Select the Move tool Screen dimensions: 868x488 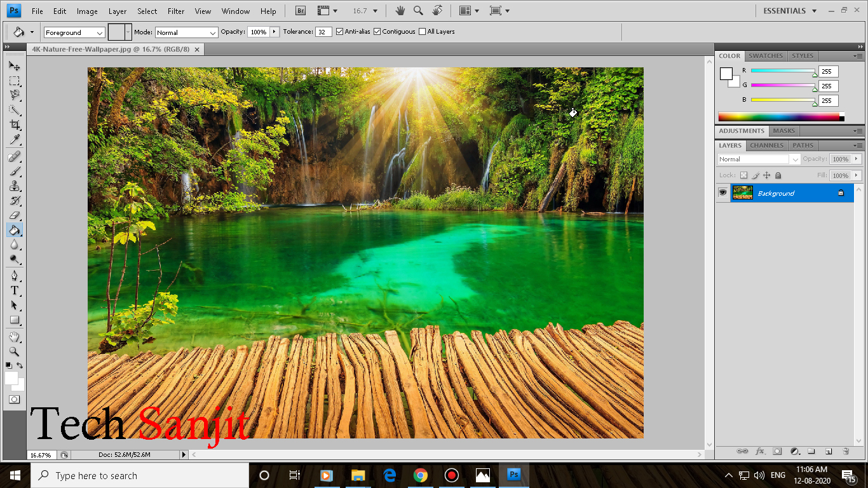click(x=14, y=65)
